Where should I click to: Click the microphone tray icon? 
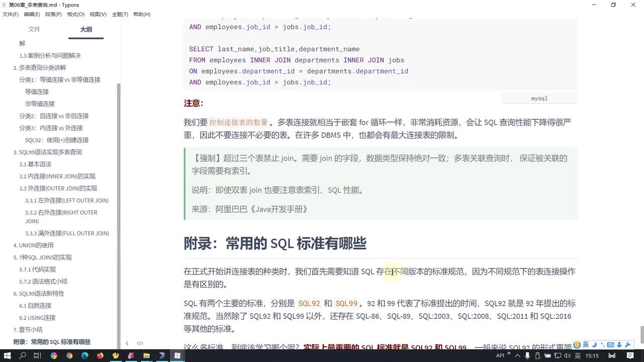click(528, 355)
